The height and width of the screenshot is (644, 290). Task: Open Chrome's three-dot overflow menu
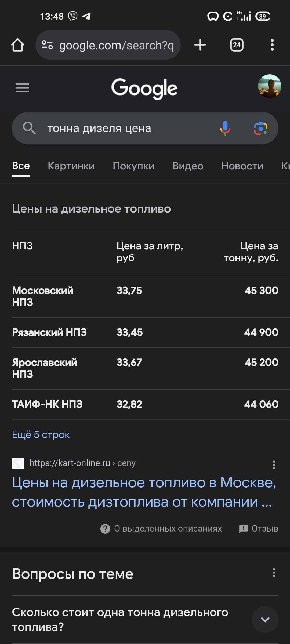[x=272, y=45]
